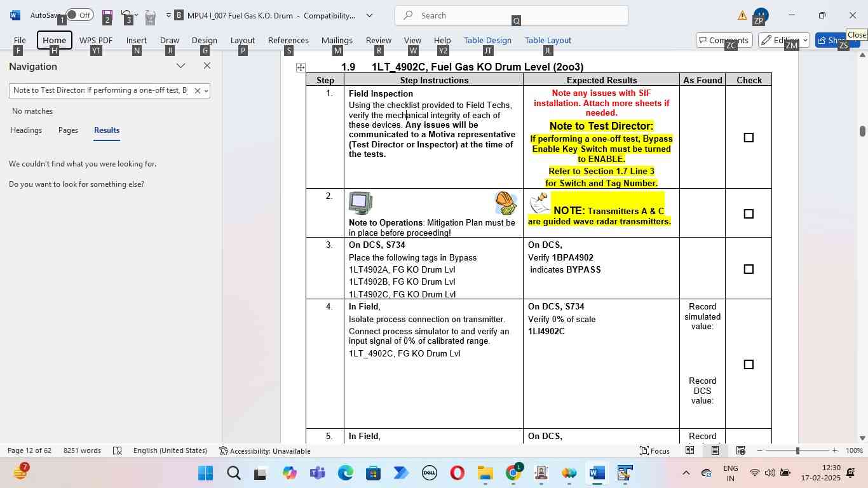Viewport: 868px width, 488px height.
Task: Switch to Headings in the Navigation pane
Action: pyautogui.click(x=26, y=130)
